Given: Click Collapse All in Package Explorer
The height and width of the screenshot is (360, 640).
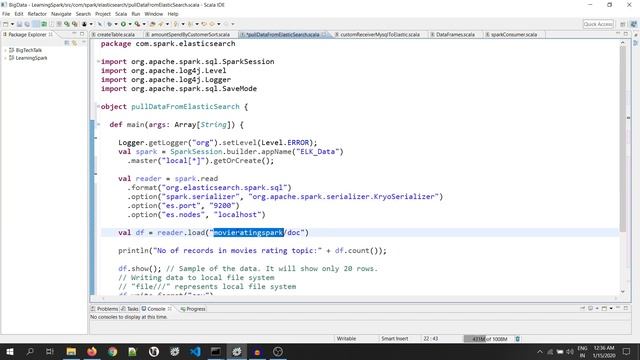Looking at the screenshot, I should [x=67, y=42].
